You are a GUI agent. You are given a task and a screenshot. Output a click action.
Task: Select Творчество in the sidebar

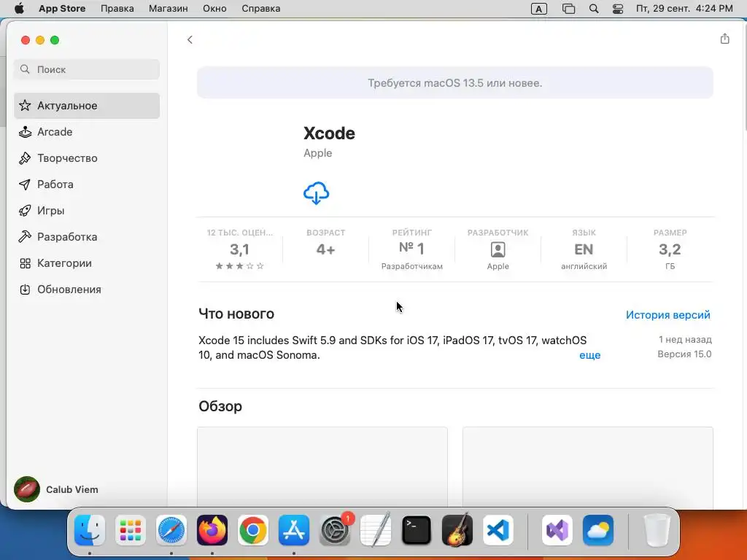tap(87, 158)
